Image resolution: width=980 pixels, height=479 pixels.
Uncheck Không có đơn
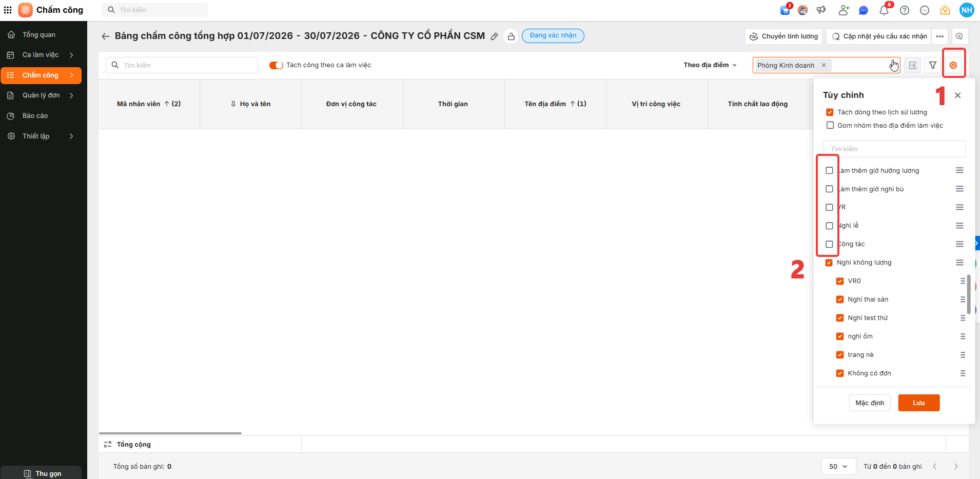pos(840,373)
